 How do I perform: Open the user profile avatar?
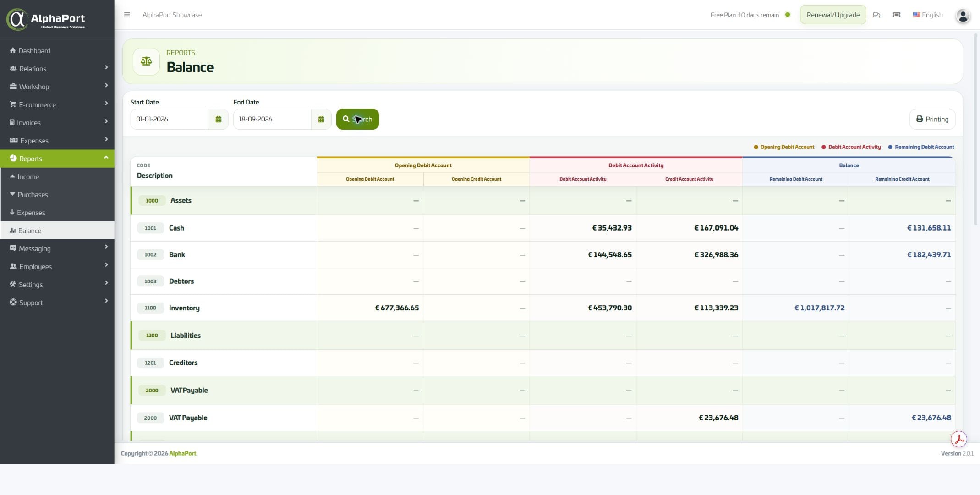point(963,16)
